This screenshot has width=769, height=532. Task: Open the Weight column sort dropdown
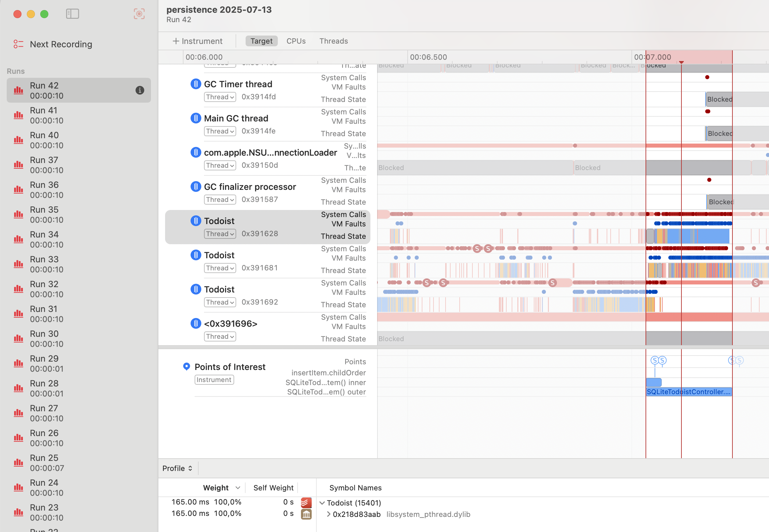tap(238, 488)
